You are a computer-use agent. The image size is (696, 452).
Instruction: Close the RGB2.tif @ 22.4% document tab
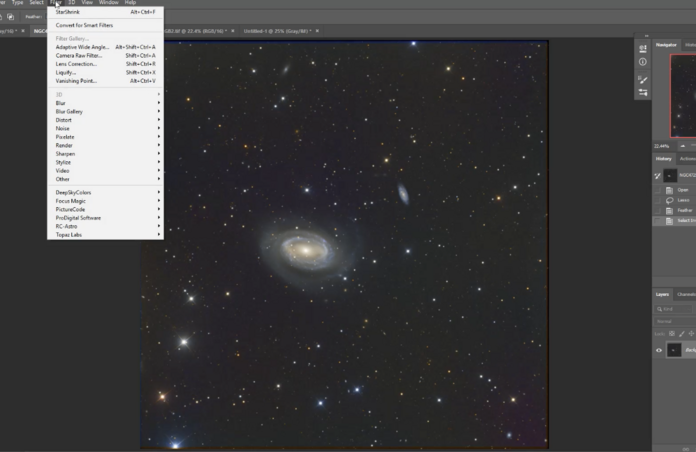(x=233, y=31)
